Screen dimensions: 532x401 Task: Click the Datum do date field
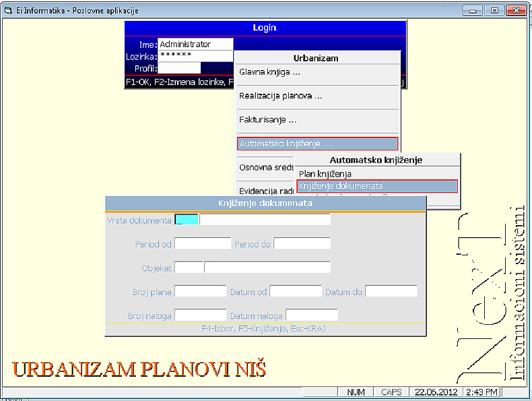pos(391,291)
